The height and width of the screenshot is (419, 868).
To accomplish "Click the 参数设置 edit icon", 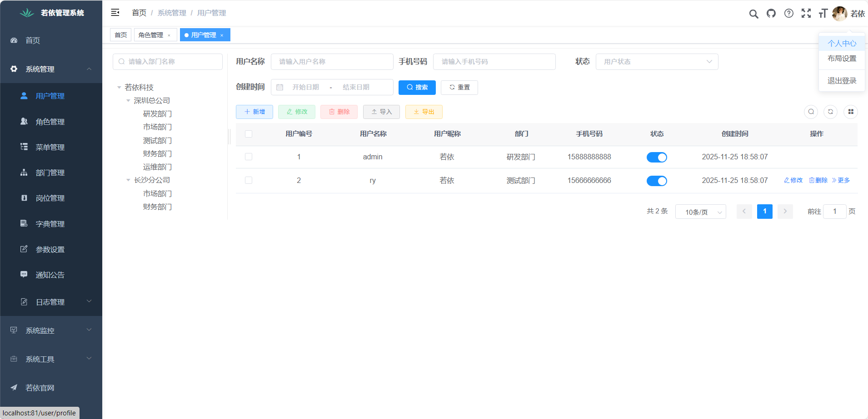I will (x=24, y=249).
